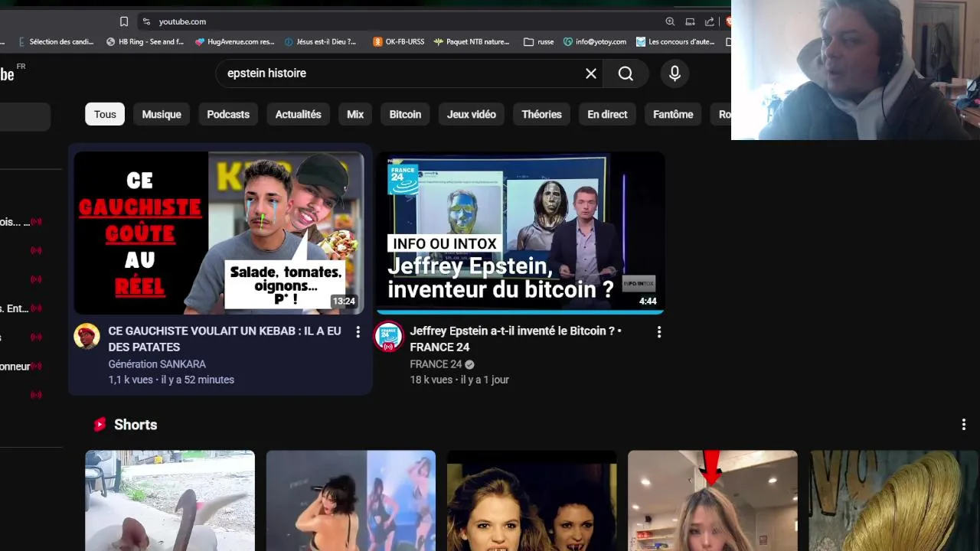Open the vampire-fangs Short thumbnail

(531, 500)
